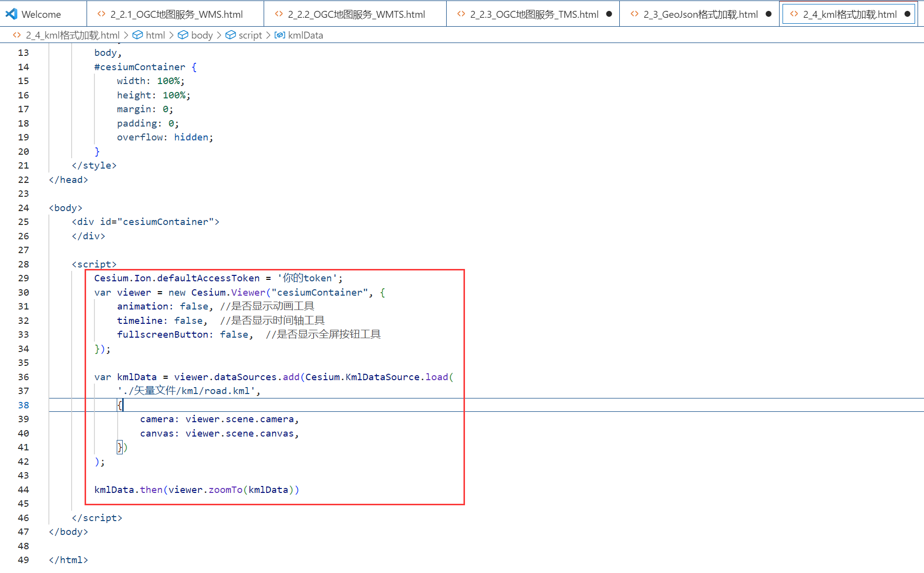The height and width of the screenshot is (573, 924).
Task: Click the file icon in breadcrumb
Action: (x=17, y=35)
